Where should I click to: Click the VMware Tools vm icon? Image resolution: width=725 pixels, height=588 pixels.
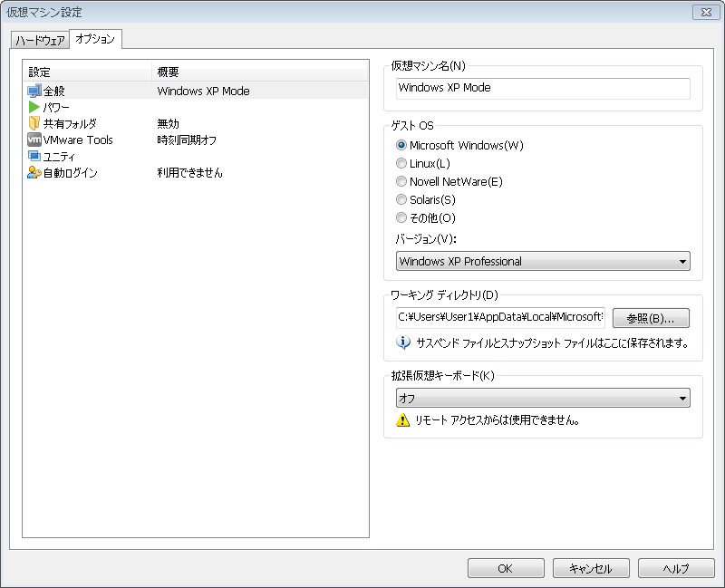[34, 140]
